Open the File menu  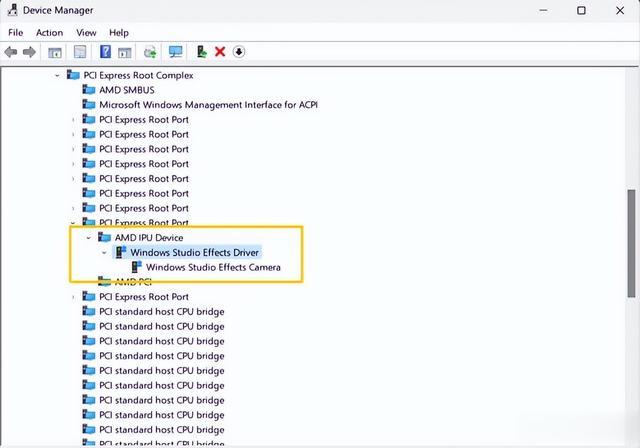pyautogui.click(x=16, y=33)
